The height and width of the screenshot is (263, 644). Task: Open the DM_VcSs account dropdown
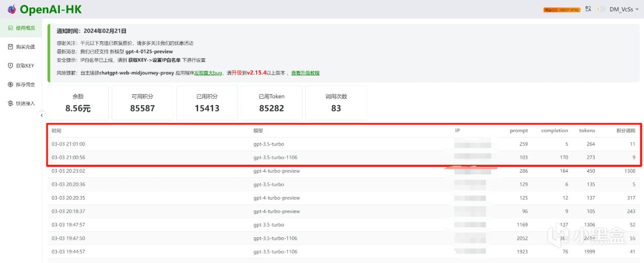tap(624, 9)
